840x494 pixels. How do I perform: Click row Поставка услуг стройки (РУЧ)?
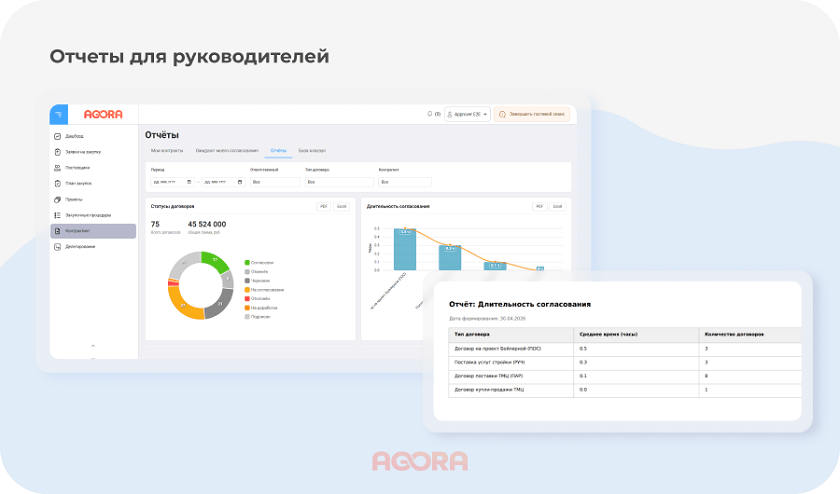click(625, 363)
